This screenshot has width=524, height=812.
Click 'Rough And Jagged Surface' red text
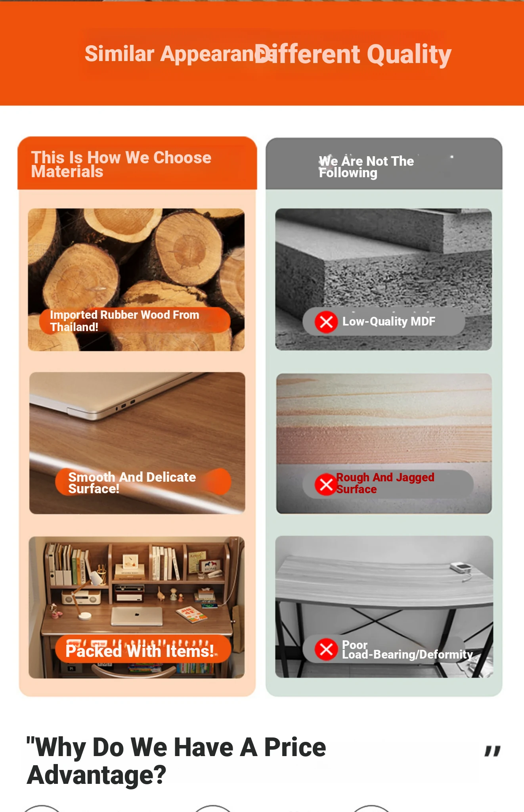[385, 483]
